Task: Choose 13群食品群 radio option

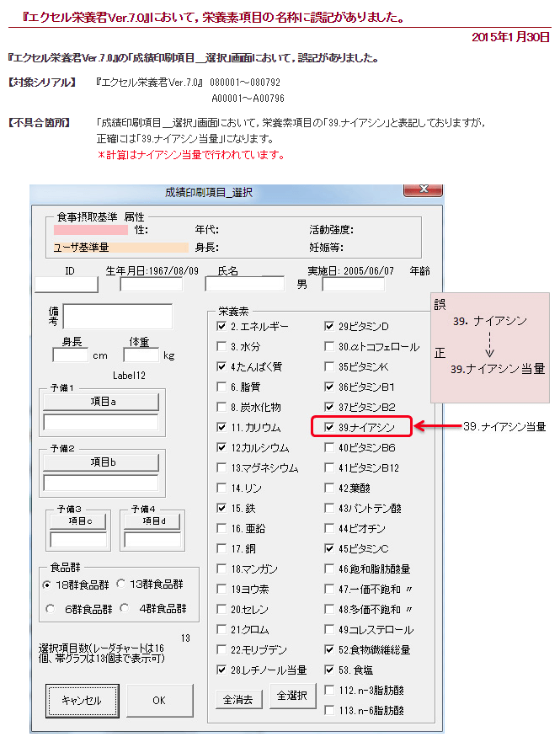Action: (121, 584)
